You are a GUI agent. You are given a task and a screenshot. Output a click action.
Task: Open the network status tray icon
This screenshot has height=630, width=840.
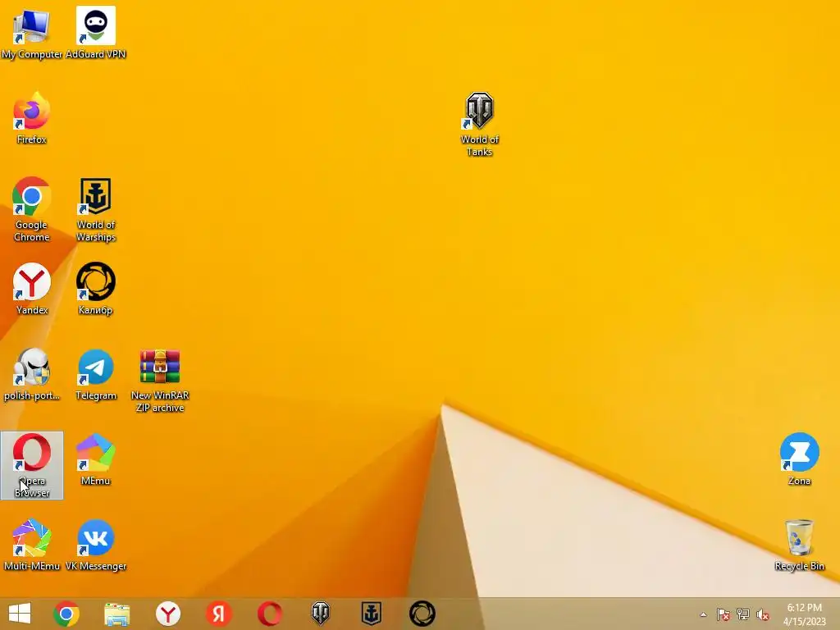(743, 614)
